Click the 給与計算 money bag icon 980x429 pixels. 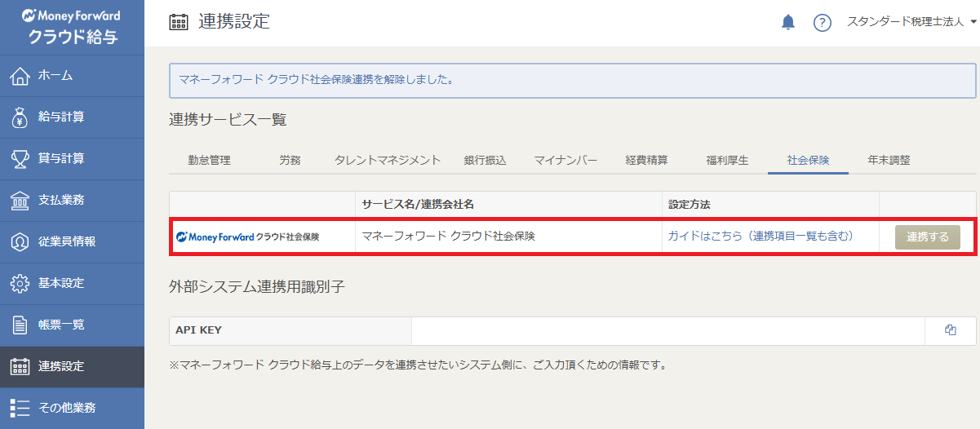click(x=20, y=117)
